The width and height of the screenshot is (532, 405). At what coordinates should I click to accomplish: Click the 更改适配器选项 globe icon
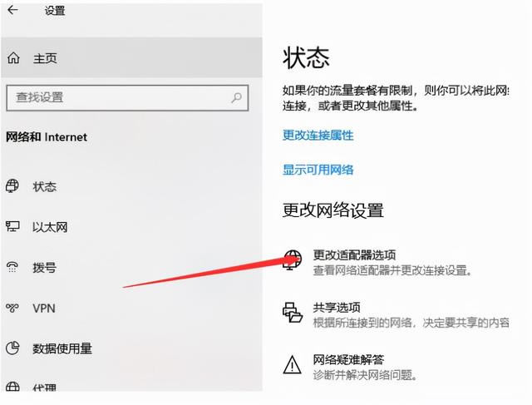pyautogui.click(x=292, y=260)
